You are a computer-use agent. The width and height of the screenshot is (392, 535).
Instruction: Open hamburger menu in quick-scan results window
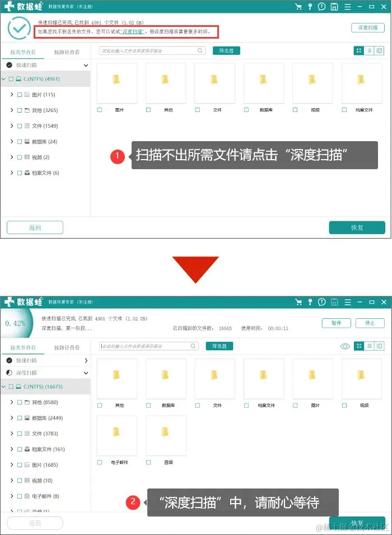click(x=348, y=7)
